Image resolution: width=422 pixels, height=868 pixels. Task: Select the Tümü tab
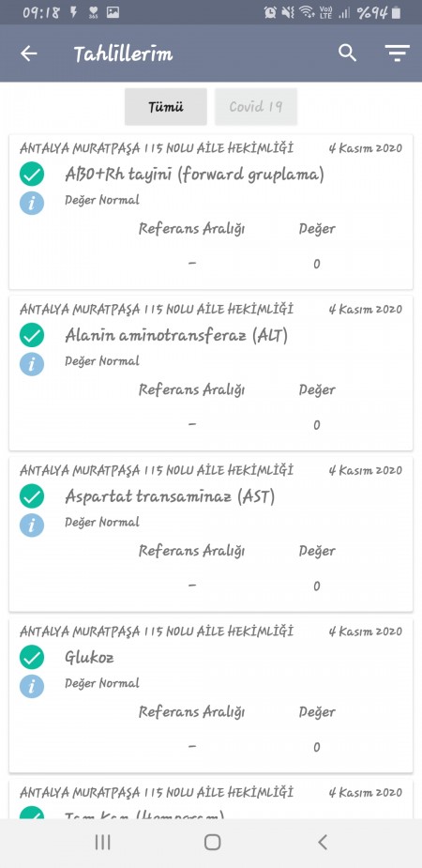pyautogui.click(x=165, y=107)
